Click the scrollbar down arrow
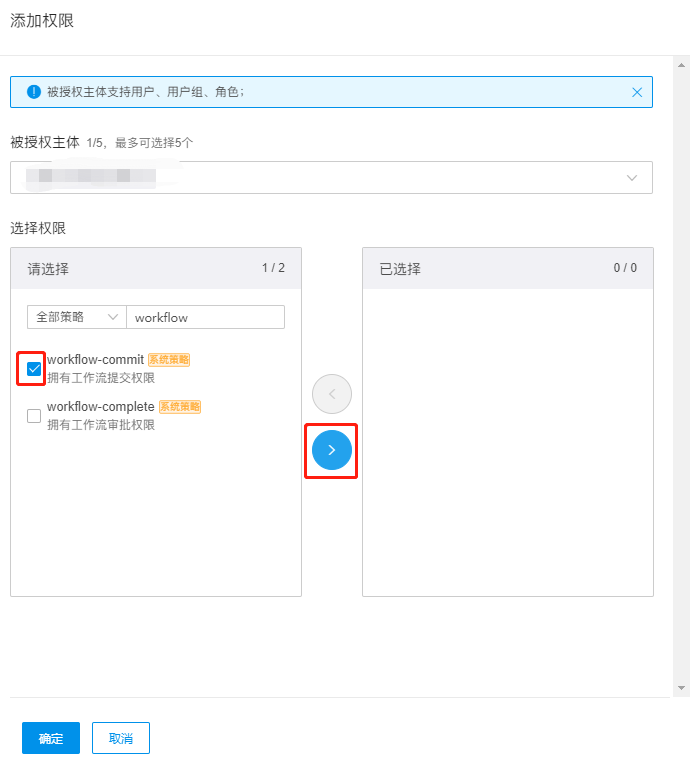690x763 pixels. (x=682, y=688)
